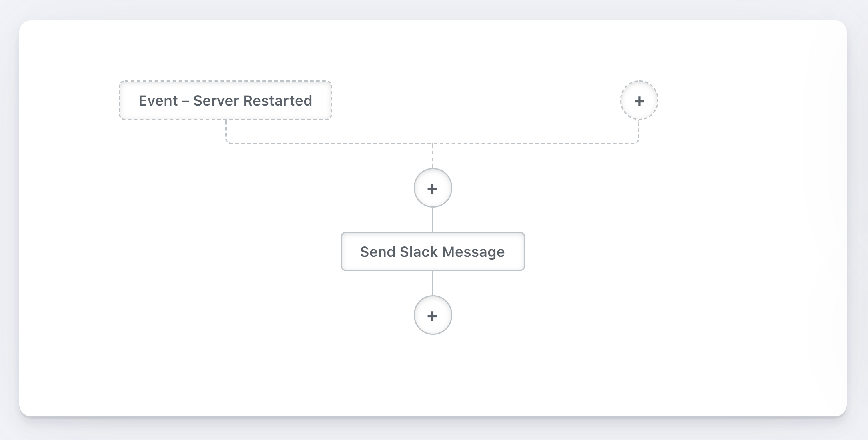Click plus button below Send Slack Message

click(x=433, y=315)
